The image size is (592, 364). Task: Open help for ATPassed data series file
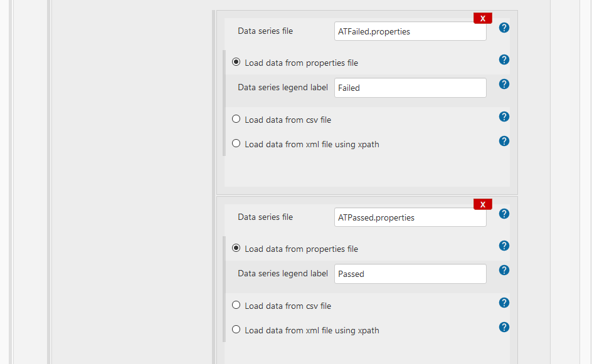[504, 214]
